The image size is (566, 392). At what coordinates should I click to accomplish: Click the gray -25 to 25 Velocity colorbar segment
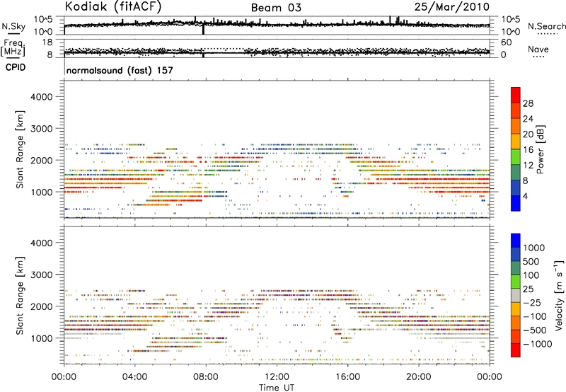(x=516, y=295)
